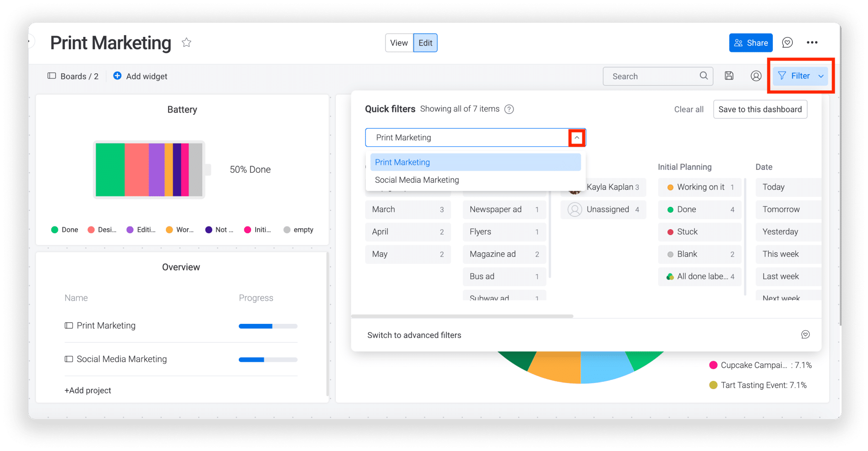This screenshot has width=868, height=451.
Task: Click the Initial Planning column header
Action: [x=684, y=167]
